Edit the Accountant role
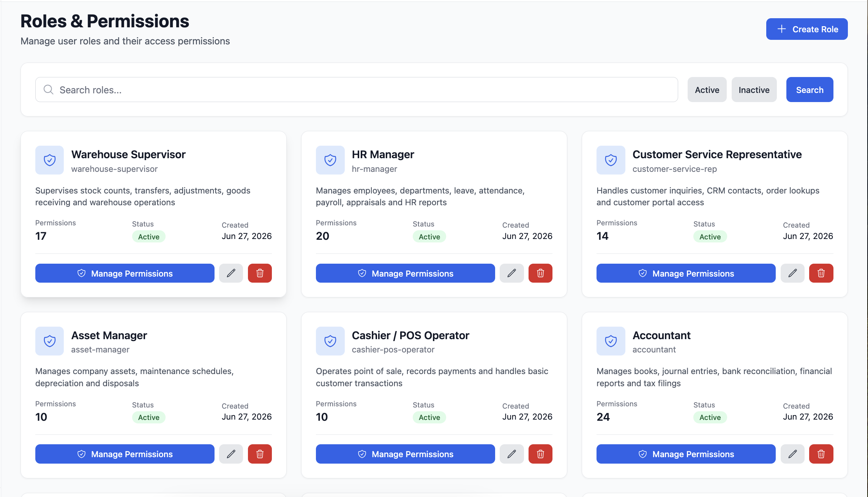The width and height of the screenshot is (868, 497). pyautogui.click(x=792, y=454)
